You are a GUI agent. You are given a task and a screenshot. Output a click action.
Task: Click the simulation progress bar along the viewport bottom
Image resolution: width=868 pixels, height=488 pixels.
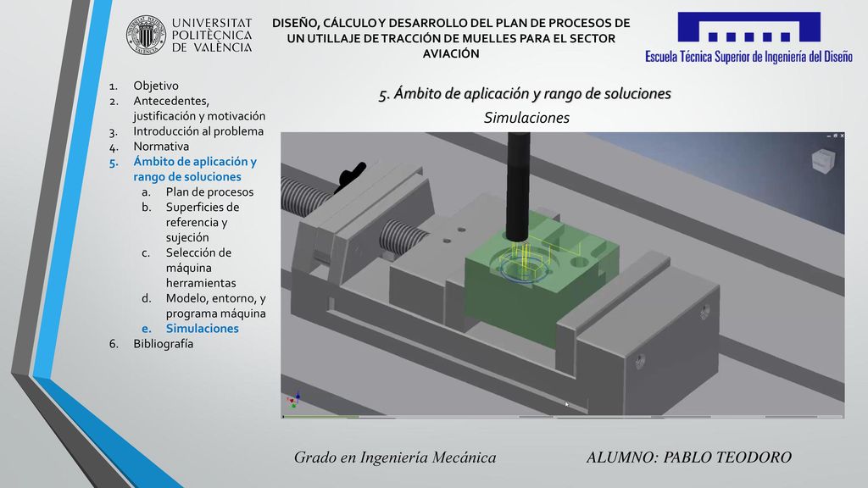tap(563, 417)
